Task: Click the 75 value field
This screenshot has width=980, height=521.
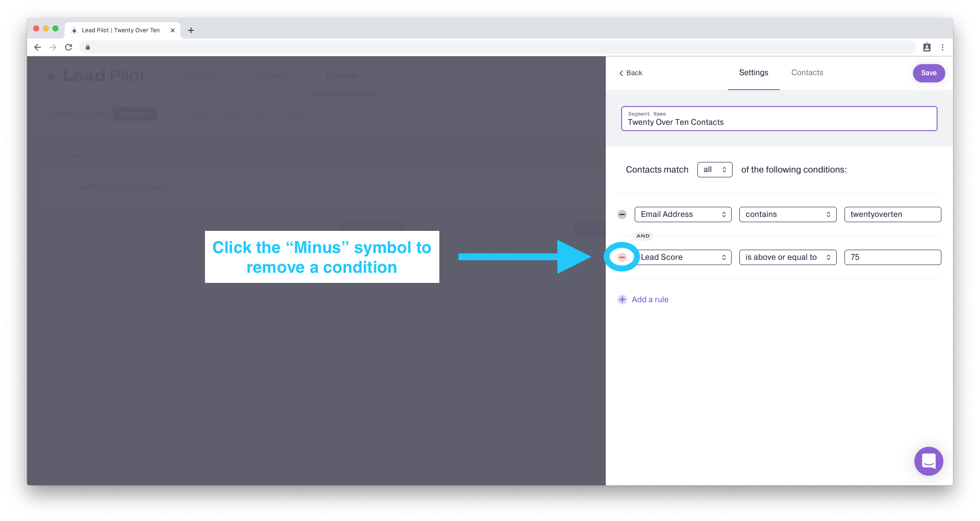Action: (892, 257)
